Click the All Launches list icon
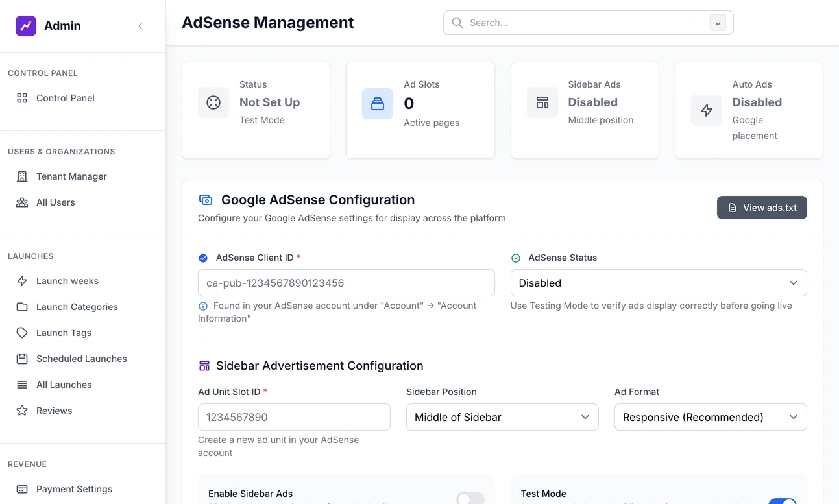 22,385
